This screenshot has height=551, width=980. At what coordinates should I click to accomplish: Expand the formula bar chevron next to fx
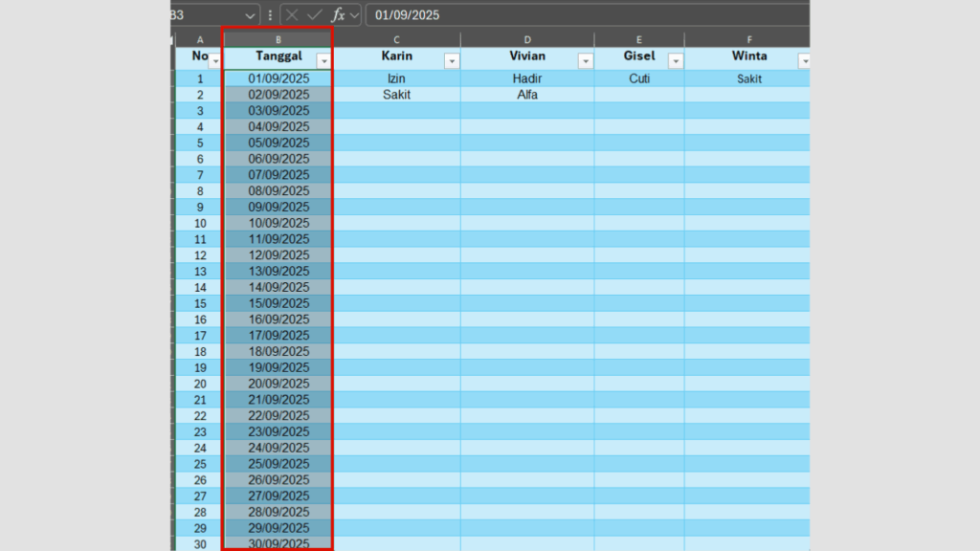(354, 15)
